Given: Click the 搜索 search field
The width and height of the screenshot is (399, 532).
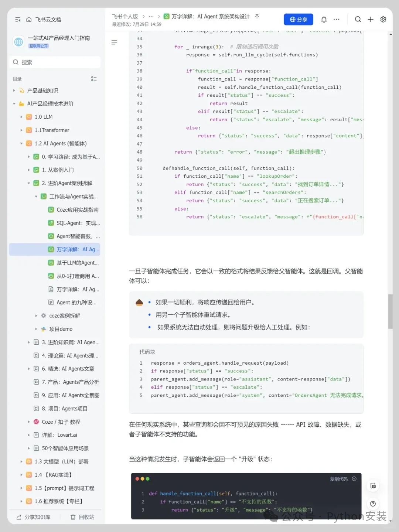Looking at the screenshot, I should pyautogui.click(x=55, y=62).
